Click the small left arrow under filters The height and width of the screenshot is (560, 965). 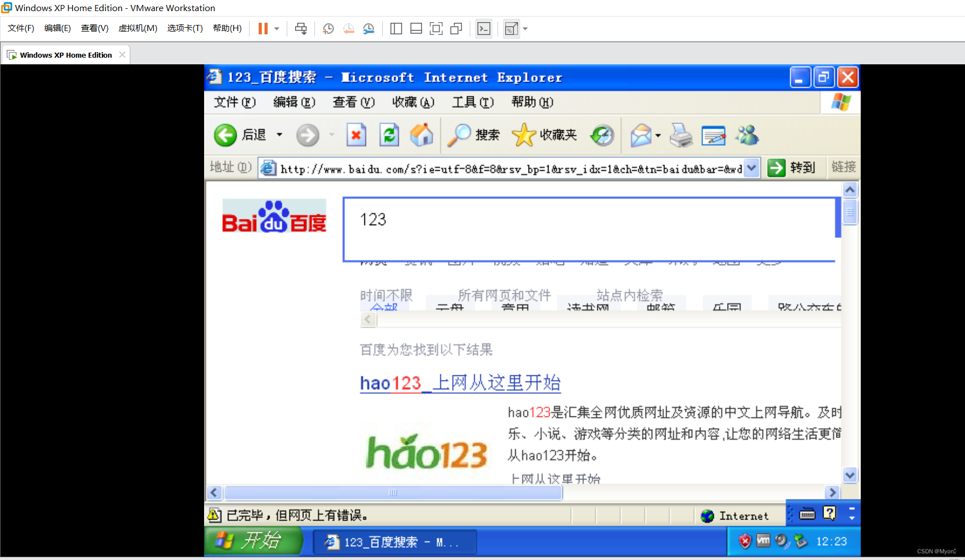(x=368, y=319)
